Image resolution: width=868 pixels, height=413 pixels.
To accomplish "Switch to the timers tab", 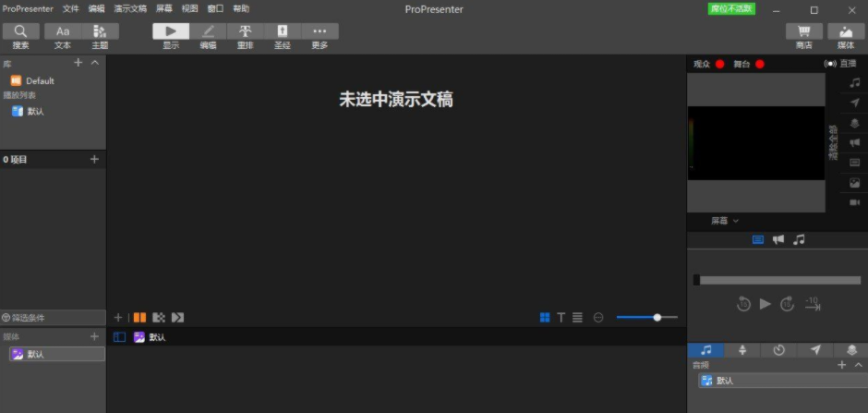I will point(778,350).
